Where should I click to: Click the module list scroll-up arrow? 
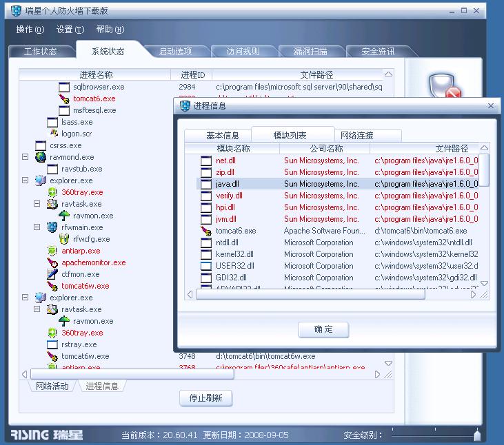pos(484,148)
